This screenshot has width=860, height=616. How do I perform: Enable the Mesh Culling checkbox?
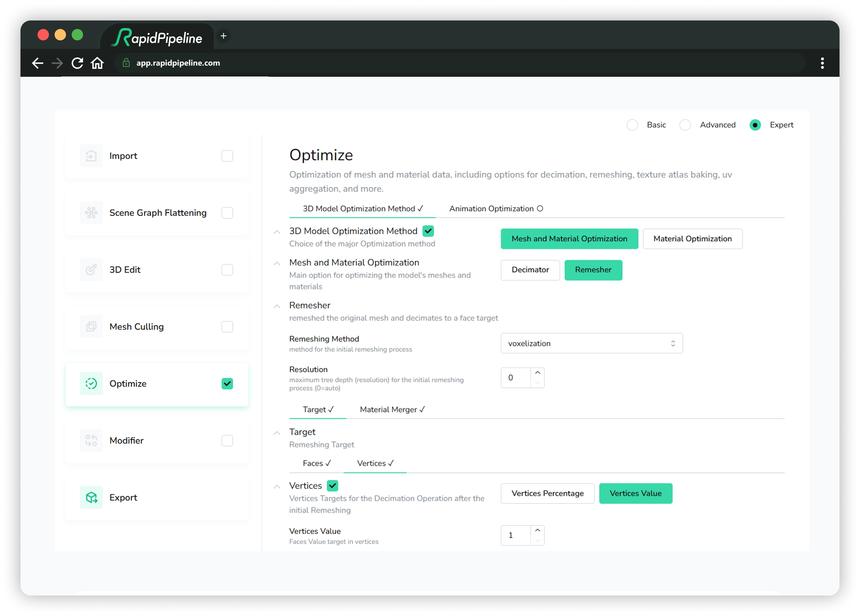[227, 326]
